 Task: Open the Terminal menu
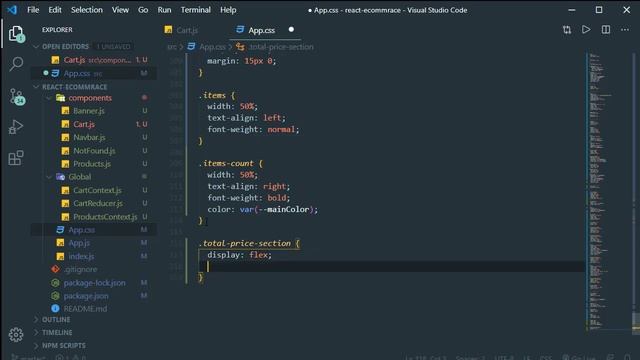tap(196, 10)
